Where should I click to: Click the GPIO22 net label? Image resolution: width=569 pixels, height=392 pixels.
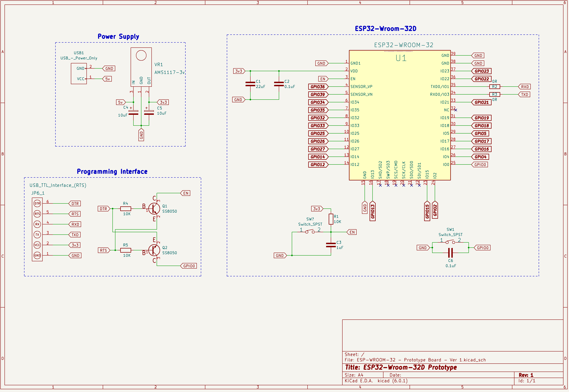[x=481, y=79]
